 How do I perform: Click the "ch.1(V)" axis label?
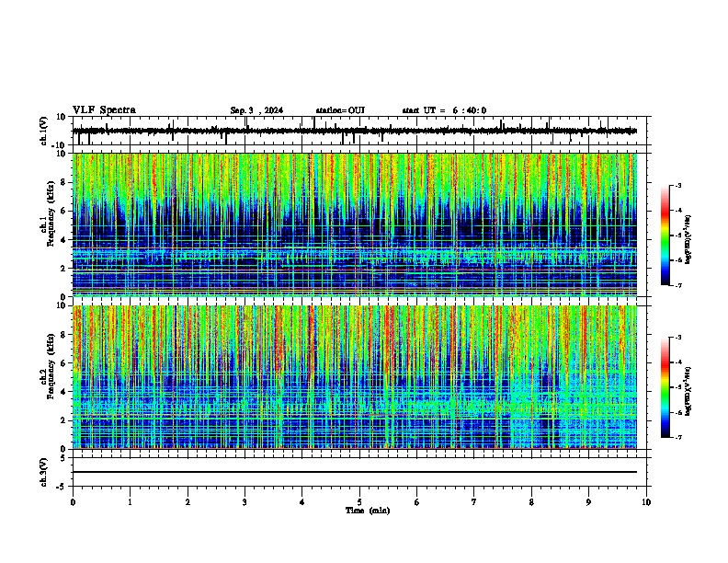click(x=44, y=131)
